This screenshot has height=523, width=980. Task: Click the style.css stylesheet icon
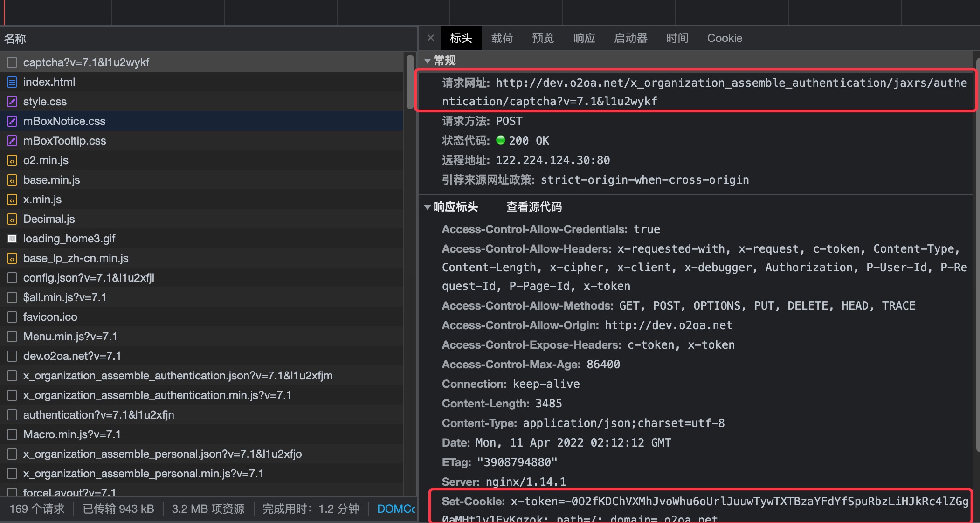pos(13,102)
